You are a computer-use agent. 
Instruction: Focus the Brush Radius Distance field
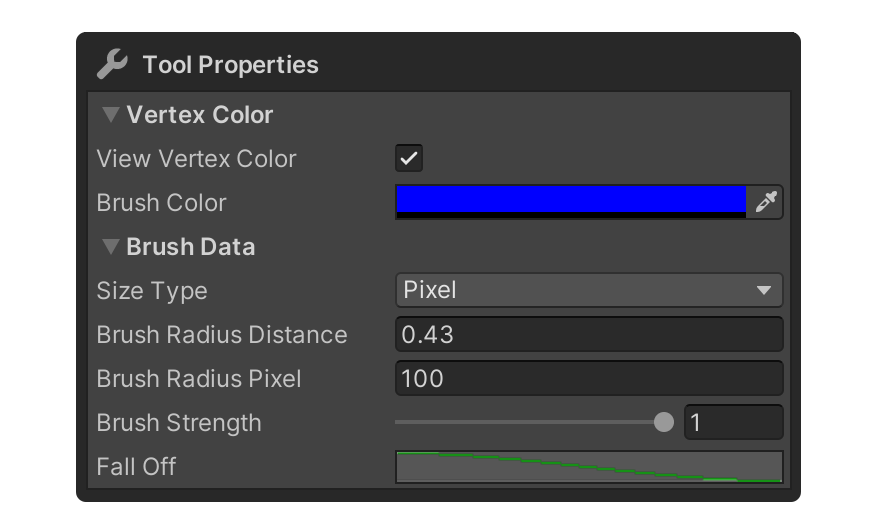pyautogui.click(x=589, y=334)
